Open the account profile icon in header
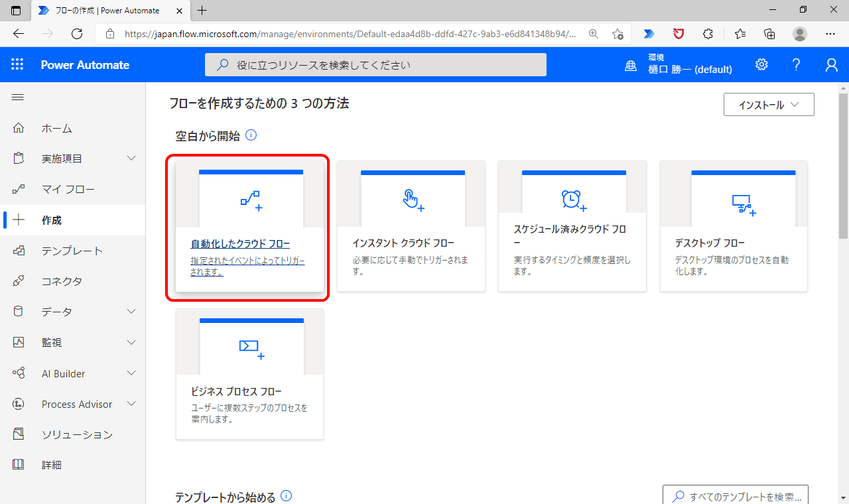849x504 pixels. 831,64
